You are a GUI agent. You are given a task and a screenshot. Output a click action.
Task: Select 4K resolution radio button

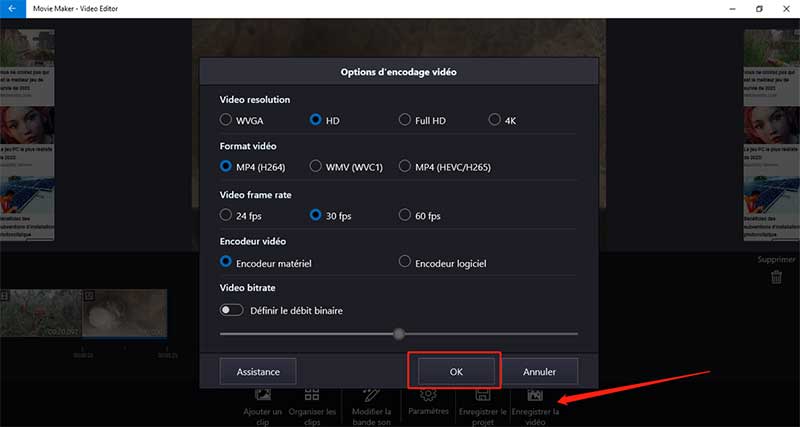point(495,120)
